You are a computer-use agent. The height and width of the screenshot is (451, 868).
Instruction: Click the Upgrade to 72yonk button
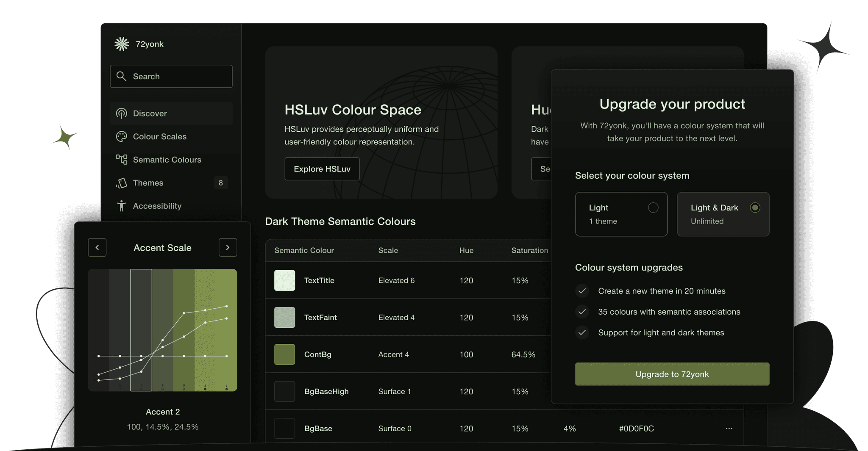672,374
